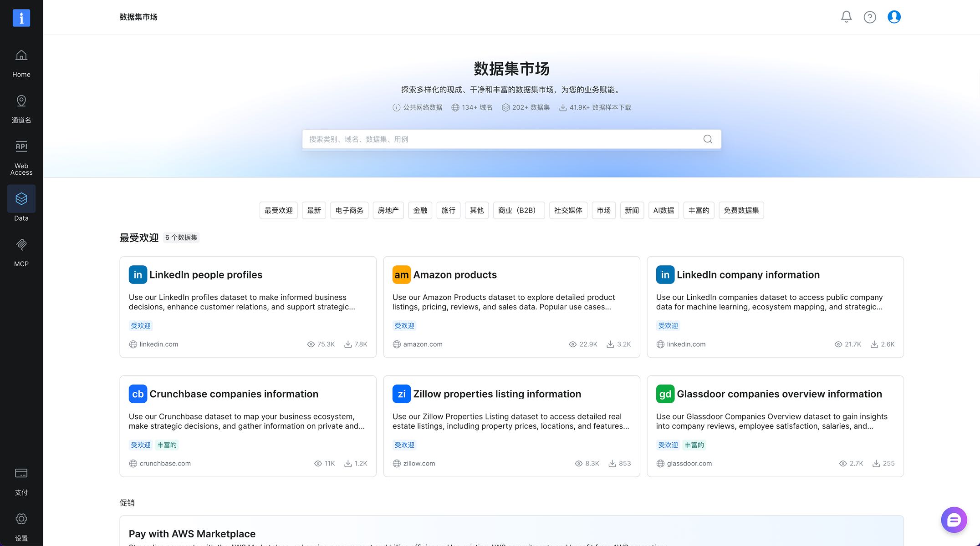Open the help question mark icon
Screen dimensions: 980x546
tap(870, 17)
